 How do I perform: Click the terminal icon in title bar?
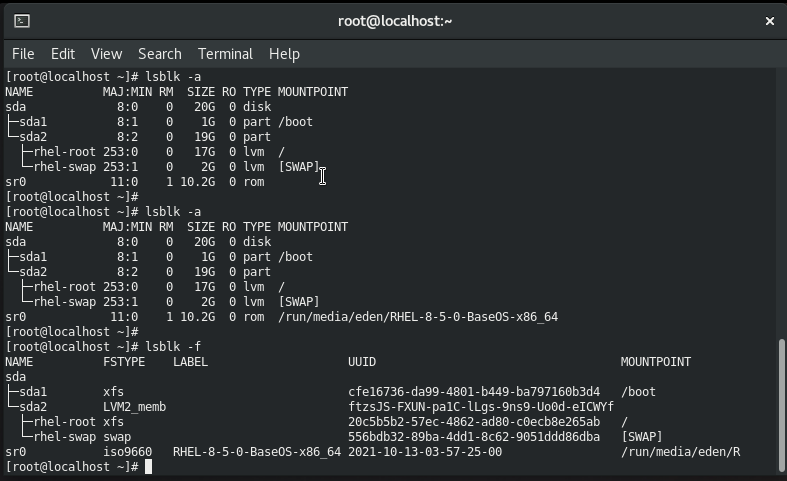click(22, 21)
